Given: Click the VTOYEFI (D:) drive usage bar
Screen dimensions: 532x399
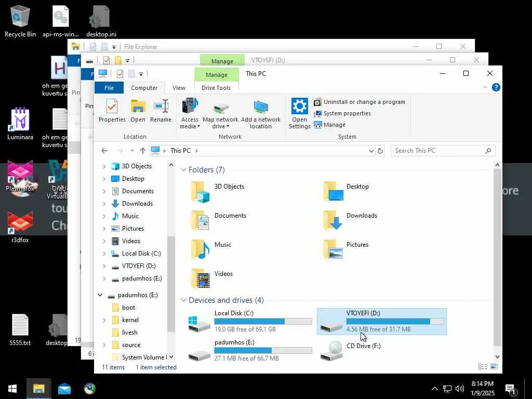Looking at the screenshot, I should (x=395, y=321).
